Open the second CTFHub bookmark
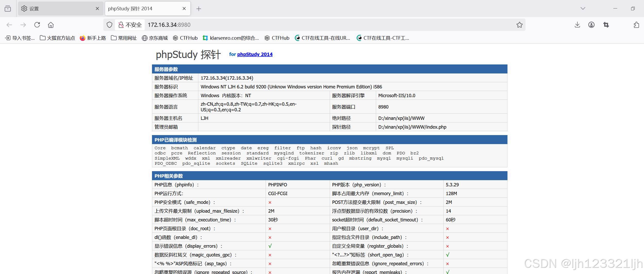 [277, 38]
